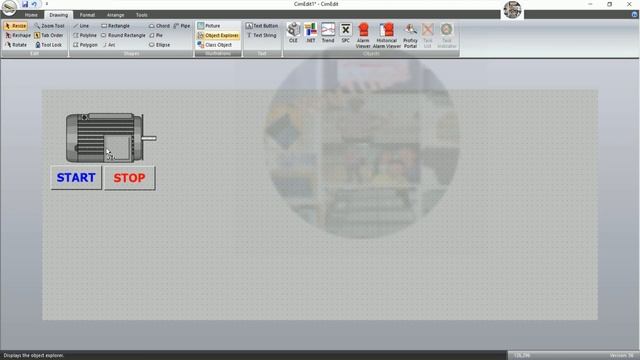Viewport: 640px width, 360px height.
Task: Insert an SPC chart object
Action: coord(345,33)
